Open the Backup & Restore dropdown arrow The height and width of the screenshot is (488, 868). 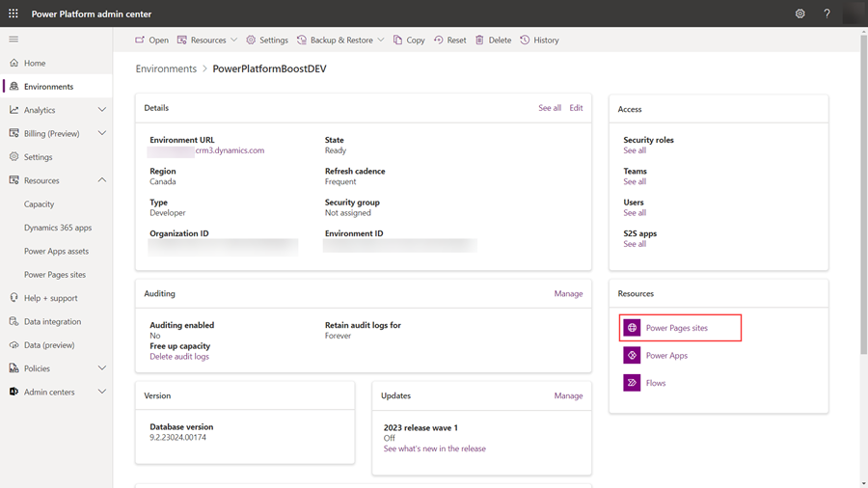click(x=381, y=40)
